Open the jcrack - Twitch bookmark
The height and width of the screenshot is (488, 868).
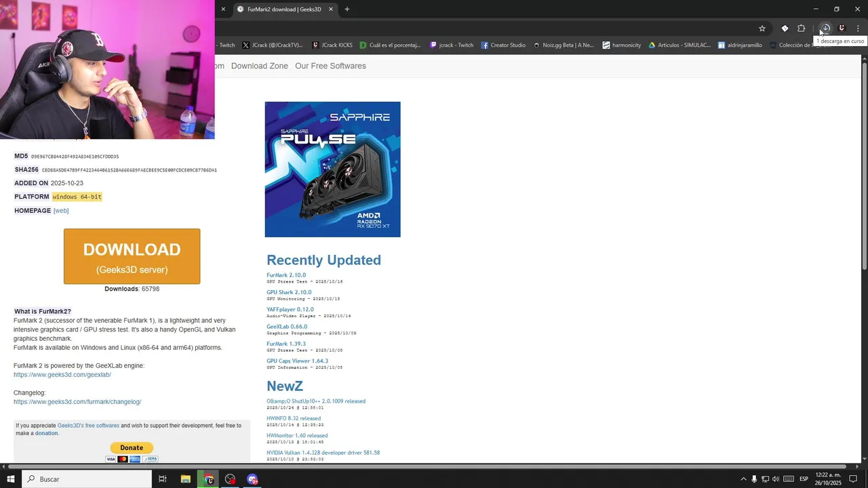(x=452, y=45)
